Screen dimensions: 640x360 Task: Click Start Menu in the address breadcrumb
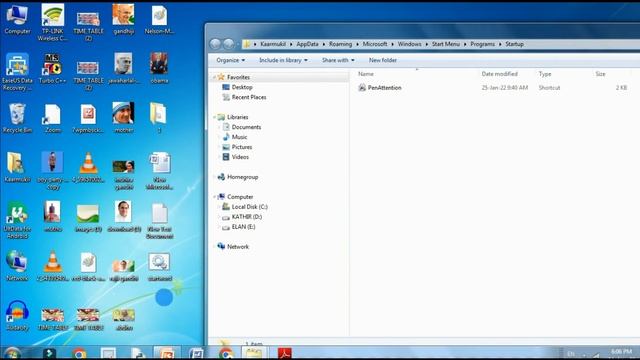click(x=446, y=44)
